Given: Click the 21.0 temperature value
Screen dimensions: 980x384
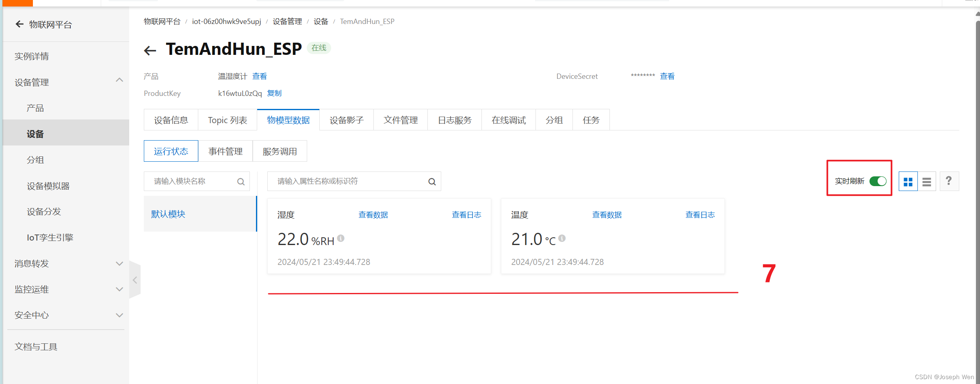Looking at the screenshot, I should click(x=527, y=239).
